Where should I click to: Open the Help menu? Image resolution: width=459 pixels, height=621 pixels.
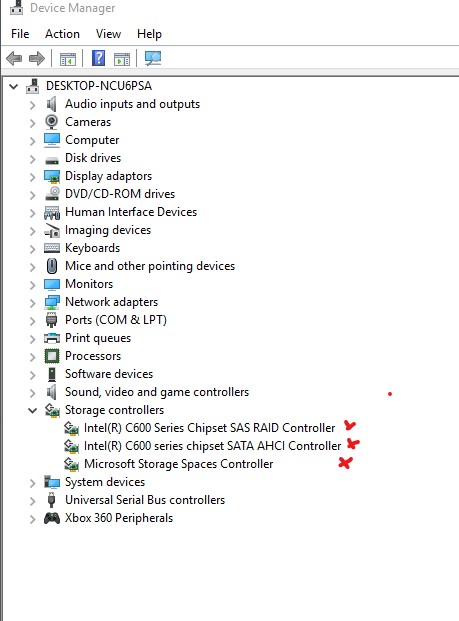[x=149, y=34]
